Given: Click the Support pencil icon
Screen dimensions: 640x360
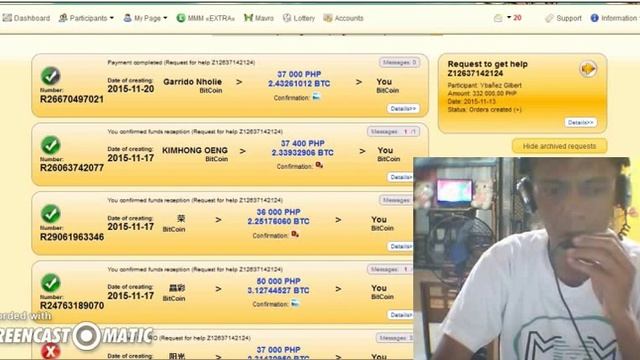Looking at the screenshot, I should [550, 18].
